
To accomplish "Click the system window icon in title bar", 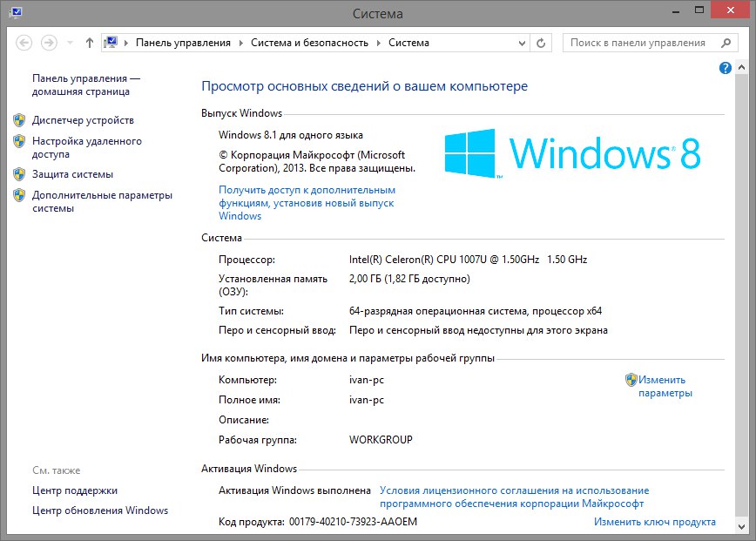I will coord(16,12).
